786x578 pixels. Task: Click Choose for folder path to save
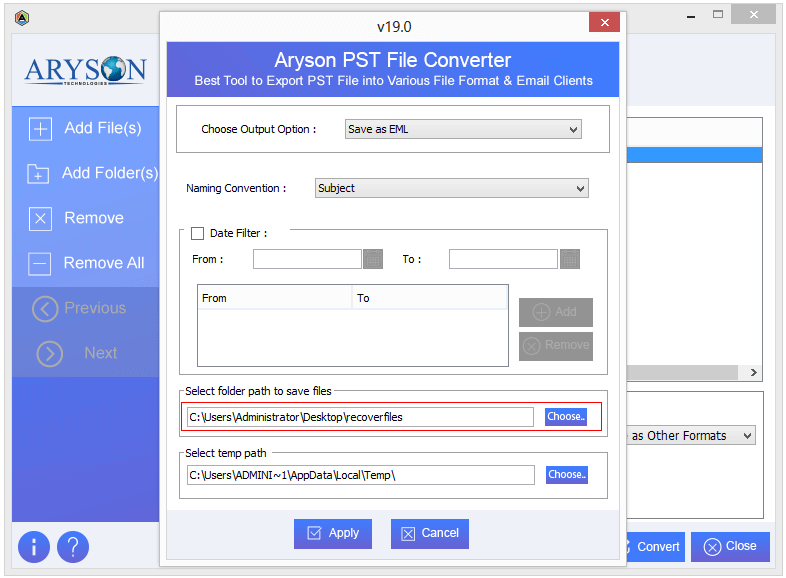coord(566,417)
